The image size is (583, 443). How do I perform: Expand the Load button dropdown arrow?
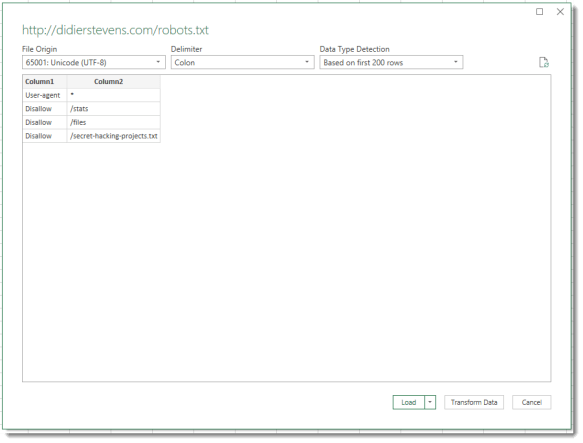point(430,402)
